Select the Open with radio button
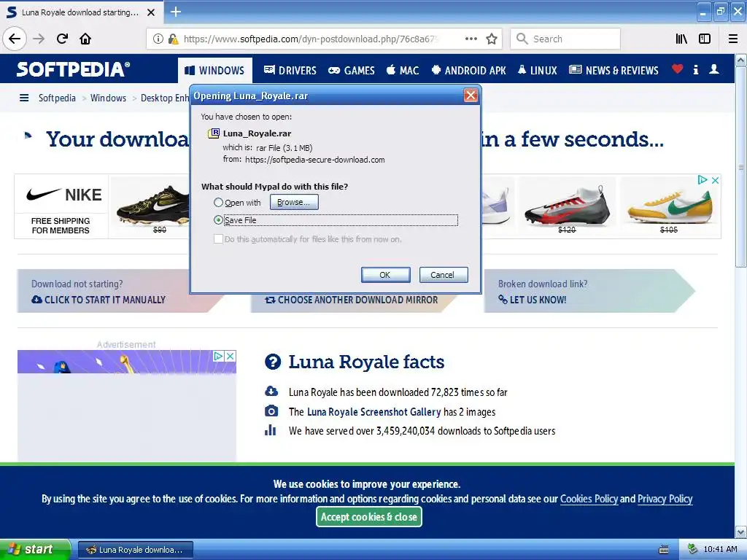 click(218, 203)
